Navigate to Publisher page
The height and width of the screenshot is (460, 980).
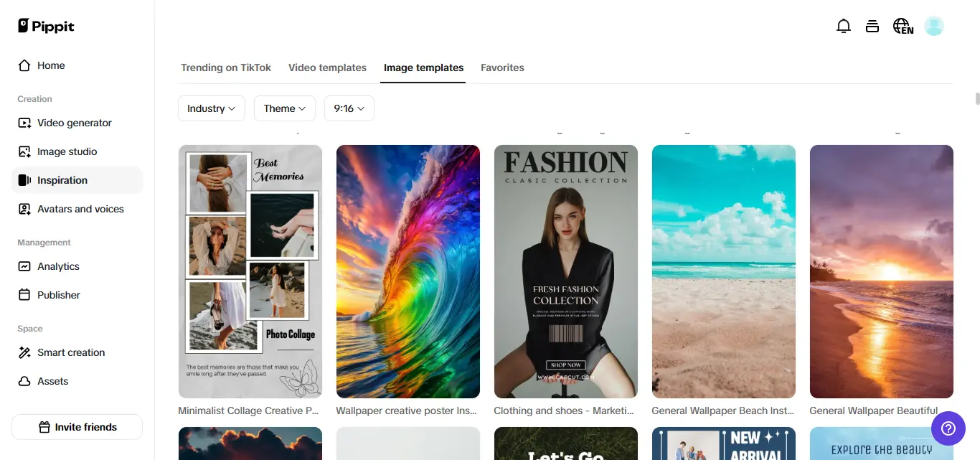(58, 295)
